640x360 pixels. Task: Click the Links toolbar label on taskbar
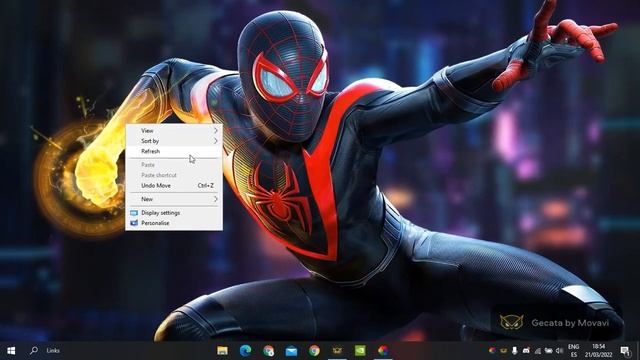coord(53,351)
